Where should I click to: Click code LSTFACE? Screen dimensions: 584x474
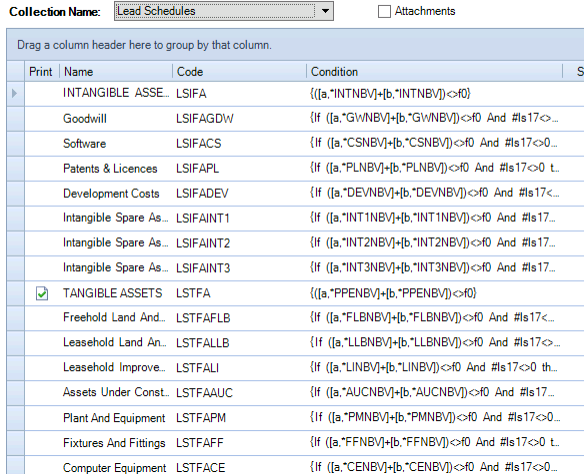tap(200, 468)
